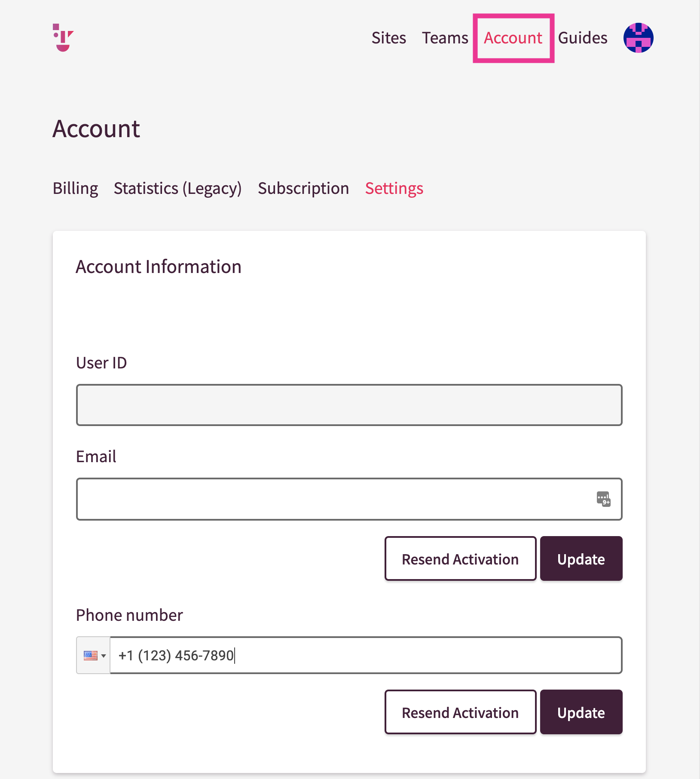700x779 pixels.
Task: Select the Settings tab
Action: (394, 189)
